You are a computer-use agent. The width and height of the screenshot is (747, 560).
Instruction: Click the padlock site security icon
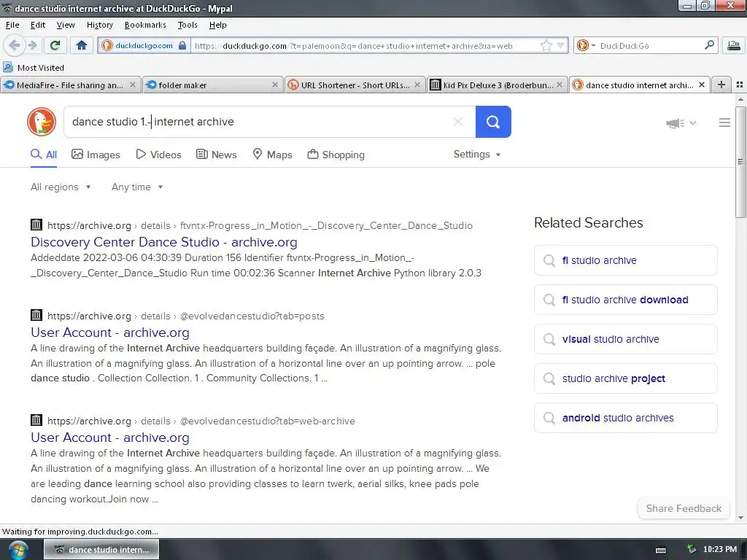point(182,46)
